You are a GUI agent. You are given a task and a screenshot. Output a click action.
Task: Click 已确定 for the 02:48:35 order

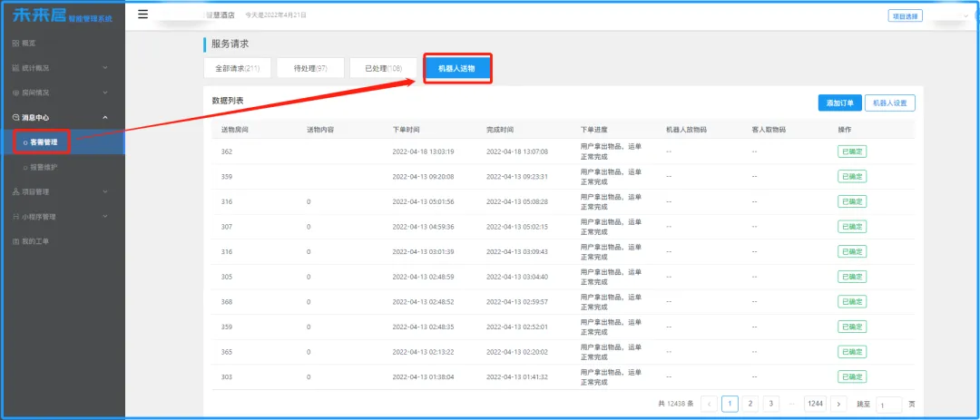[x=852, y=327]
